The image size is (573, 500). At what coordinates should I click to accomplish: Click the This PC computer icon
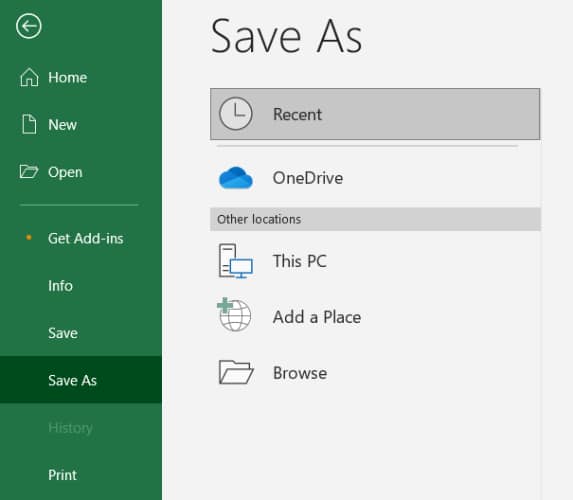(236, 261)
